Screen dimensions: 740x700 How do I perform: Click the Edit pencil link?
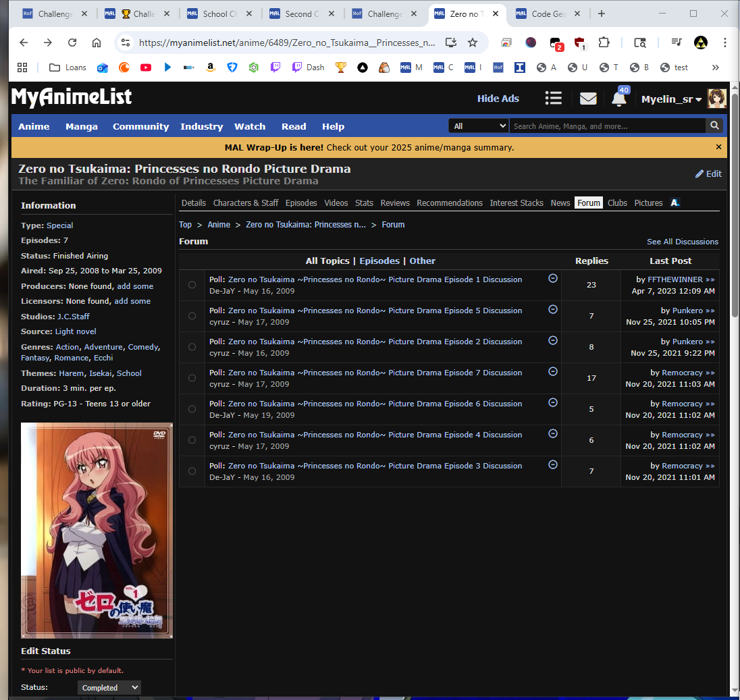(x=708, y=173)
